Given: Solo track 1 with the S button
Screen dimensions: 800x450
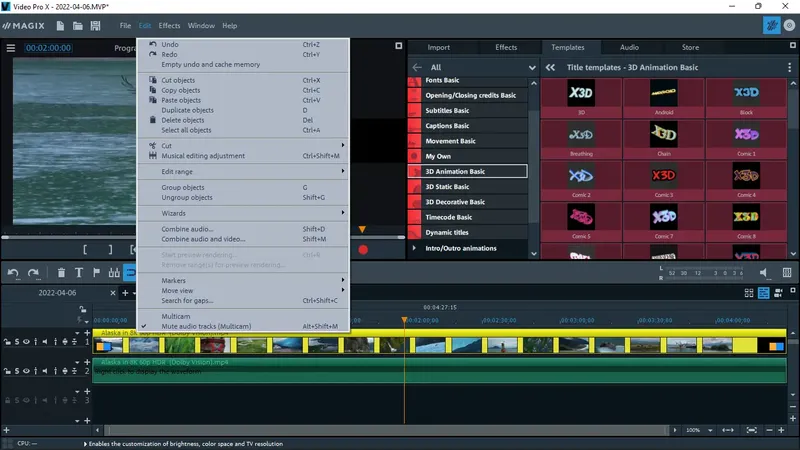Looking at the screenshot, I should 16,342.
